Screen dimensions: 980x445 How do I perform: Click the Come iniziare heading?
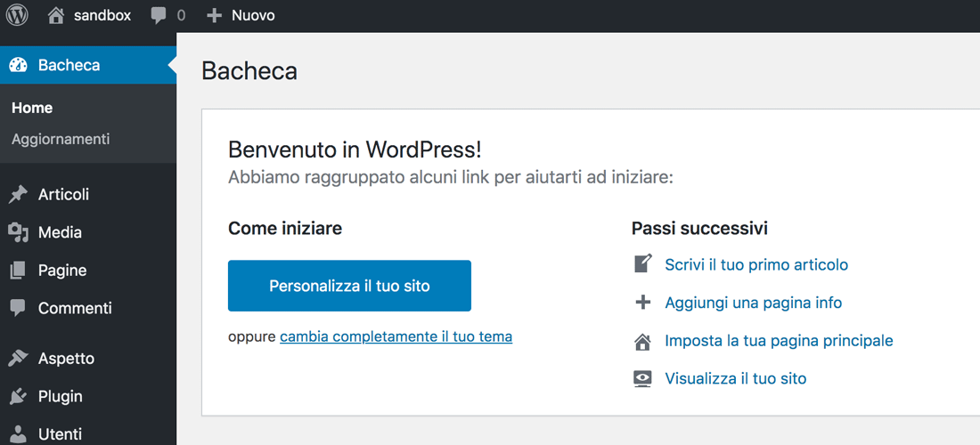(x=285, y=229)
